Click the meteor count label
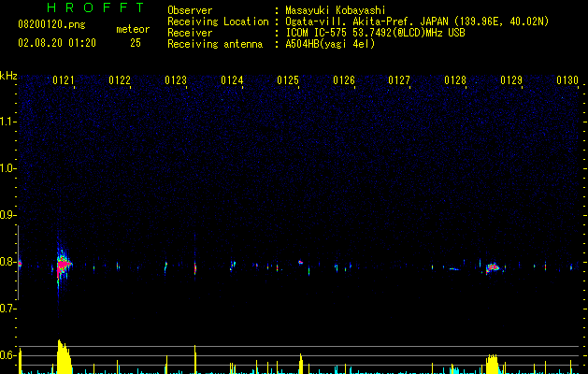 133,29
